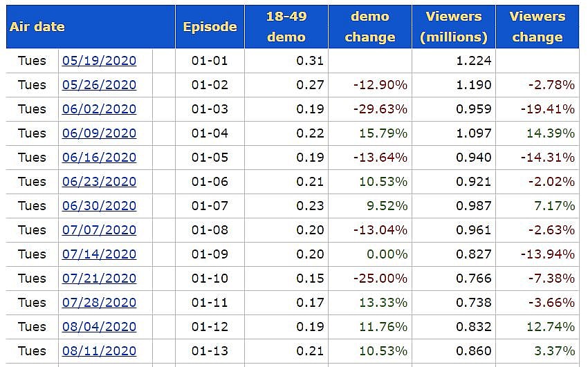
Task: Click the 06/23/2020 date link
Action: [x=99, y=182]
